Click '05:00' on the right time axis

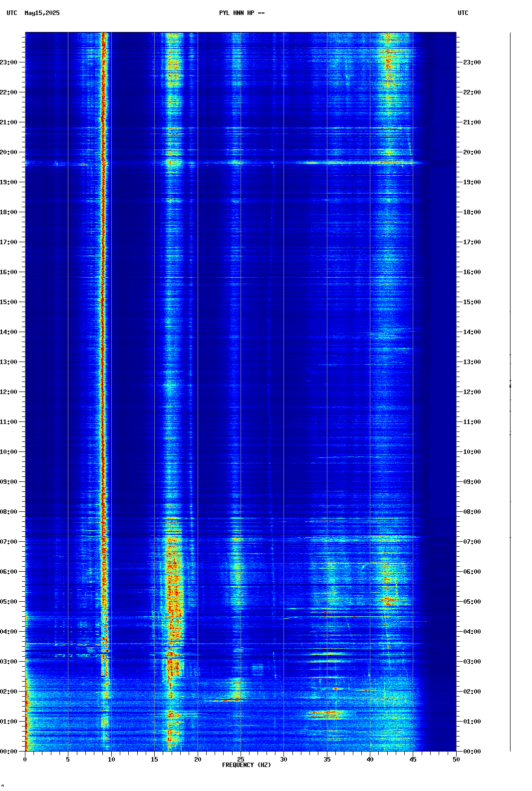(472, 602)
